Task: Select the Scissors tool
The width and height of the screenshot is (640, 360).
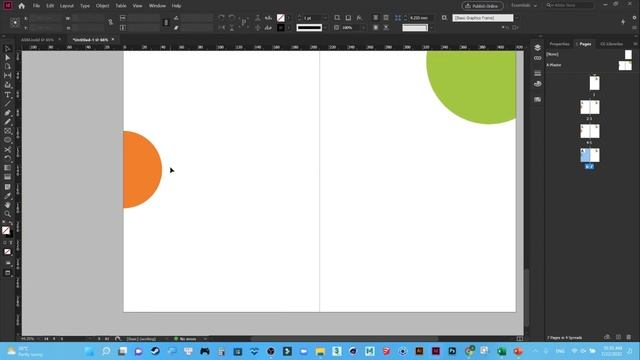Action: point(7,150)
